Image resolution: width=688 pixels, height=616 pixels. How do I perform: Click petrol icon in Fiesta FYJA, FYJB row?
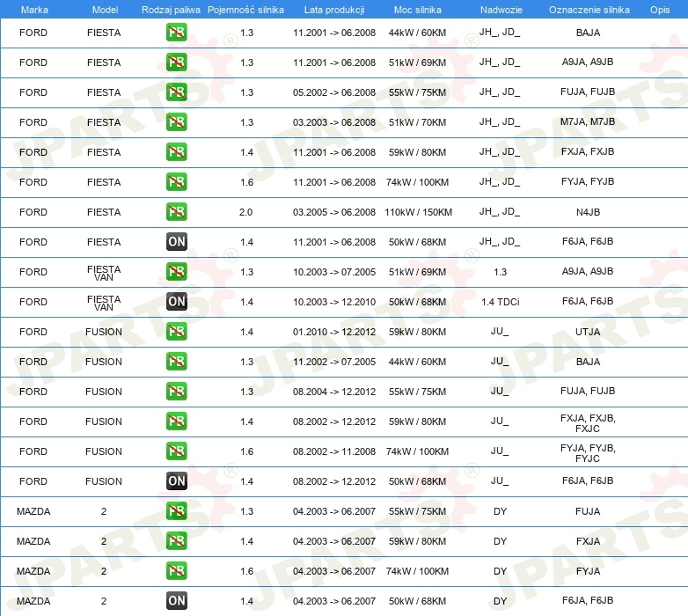point(176,181)
